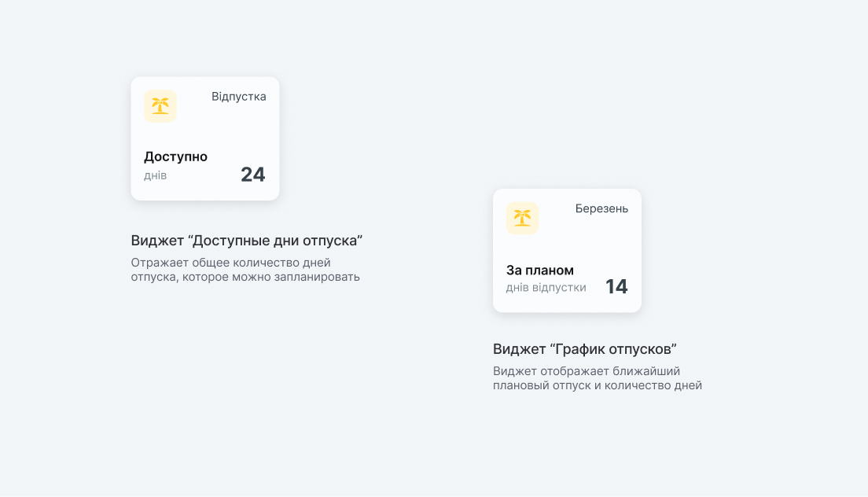Select the Доступно title text
The image size is (868, 497).
(x=175, y=156)
